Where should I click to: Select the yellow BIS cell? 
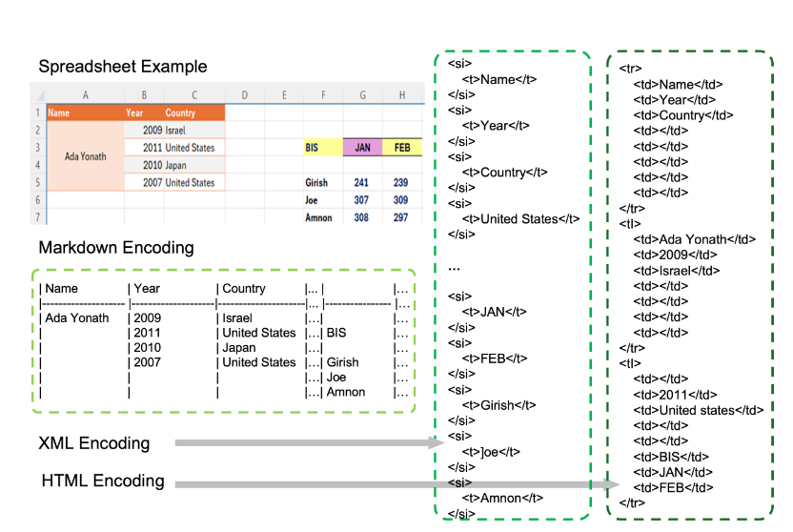pos(322,148)
